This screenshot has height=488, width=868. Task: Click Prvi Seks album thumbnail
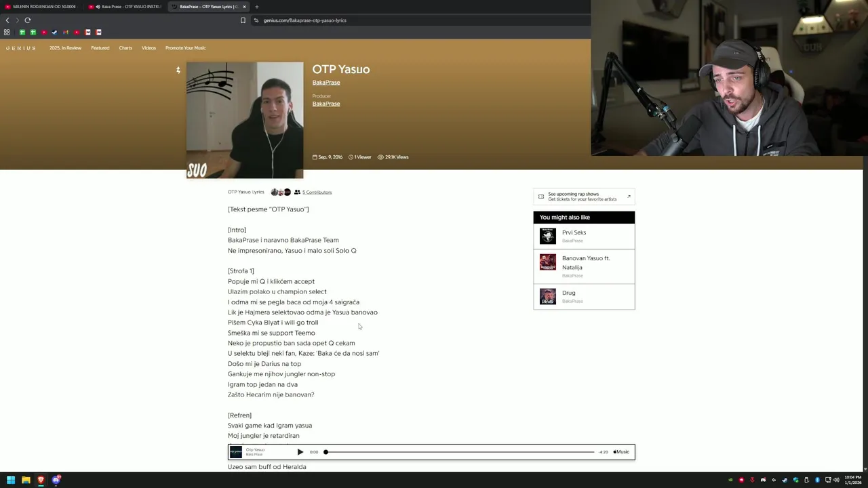(x=548, y=236)
